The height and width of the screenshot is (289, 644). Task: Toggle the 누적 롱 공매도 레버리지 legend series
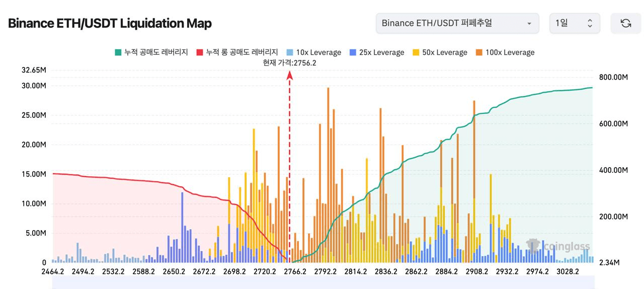tap(237, 52)
